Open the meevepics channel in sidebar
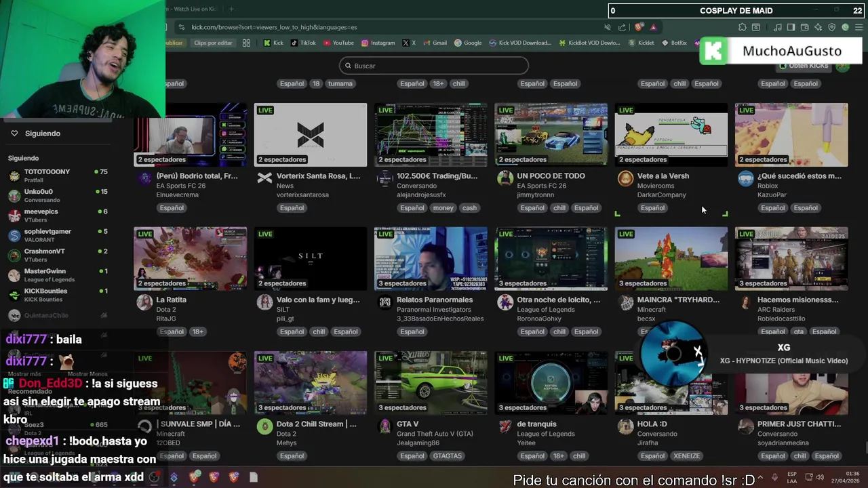This screenshot has width=868, height=488. point(58,216)
